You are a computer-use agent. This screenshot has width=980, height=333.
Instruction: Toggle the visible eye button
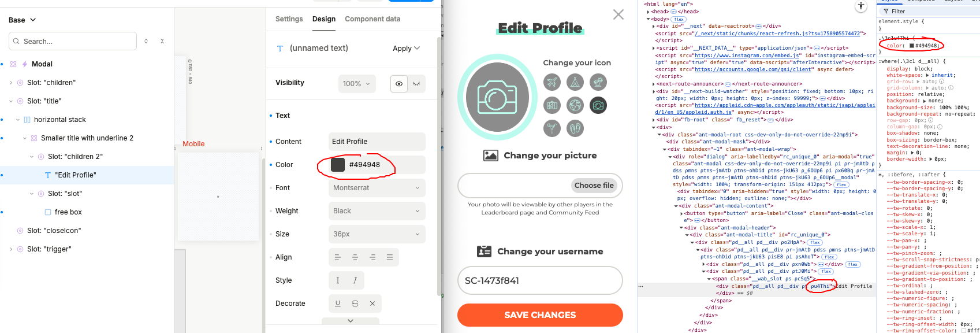pos(399,84)
